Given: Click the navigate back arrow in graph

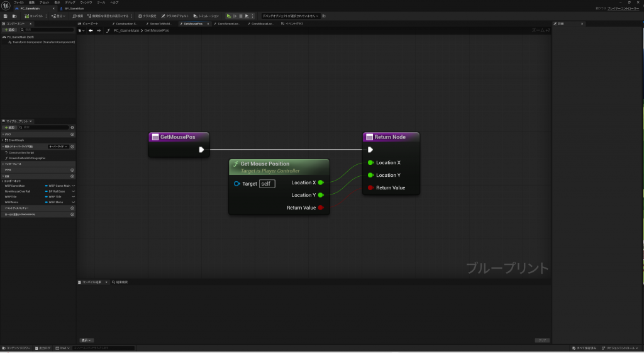Looking at the screenshot, I should (x=91, y=30).
